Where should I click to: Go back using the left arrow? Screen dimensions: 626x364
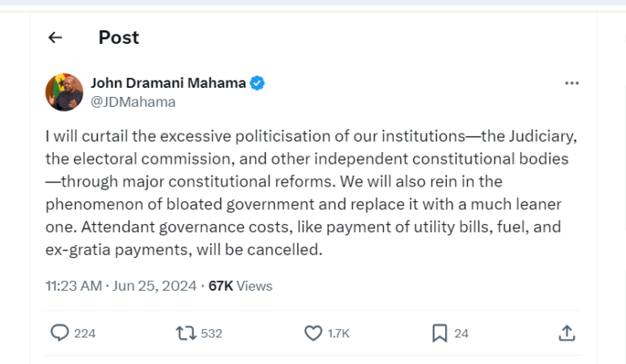pos(55,37)
